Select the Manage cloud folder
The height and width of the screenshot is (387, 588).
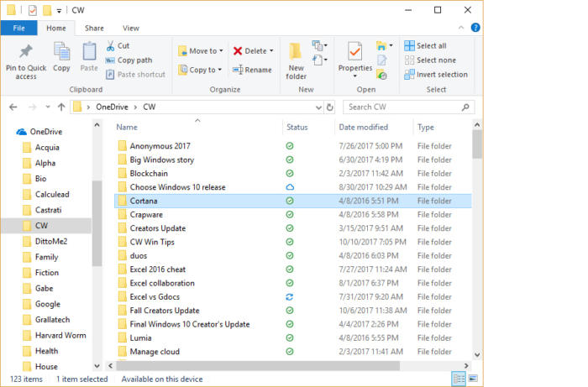pyautogui.click(x=155, y=352)
